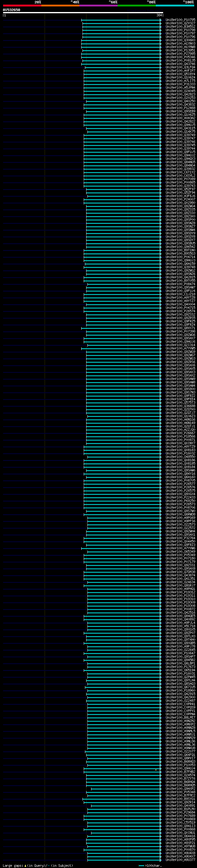The height and width of the screenshot is (868, 197).
Task: Click the UniRef100_P00865 label
Action: [180, 182]
